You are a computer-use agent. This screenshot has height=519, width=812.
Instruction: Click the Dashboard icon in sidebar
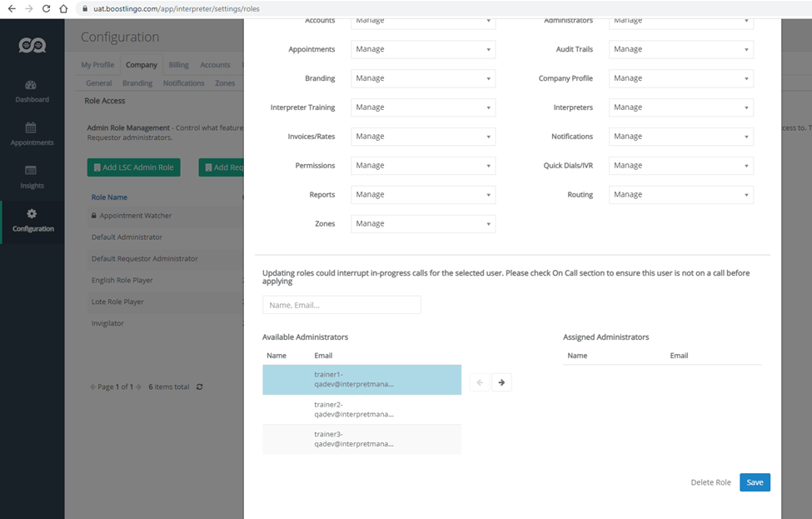click(x=31, y=85)
